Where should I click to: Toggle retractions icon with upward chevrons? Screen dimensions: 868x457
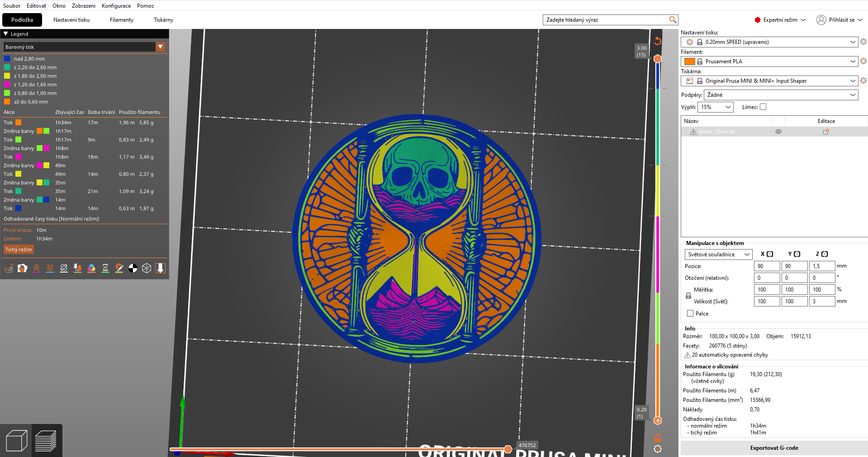(x=36, y=269)
